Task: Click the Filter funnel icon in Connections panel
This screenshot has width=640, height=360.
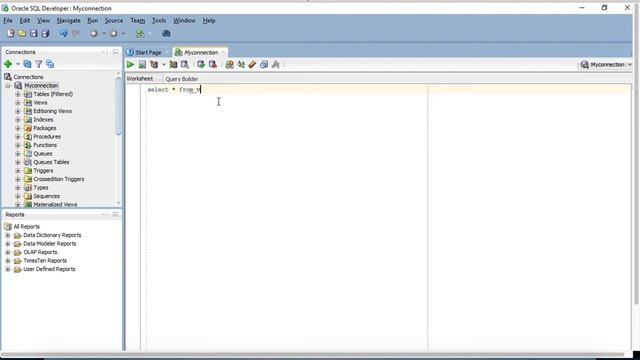Action: click(38, 64)
